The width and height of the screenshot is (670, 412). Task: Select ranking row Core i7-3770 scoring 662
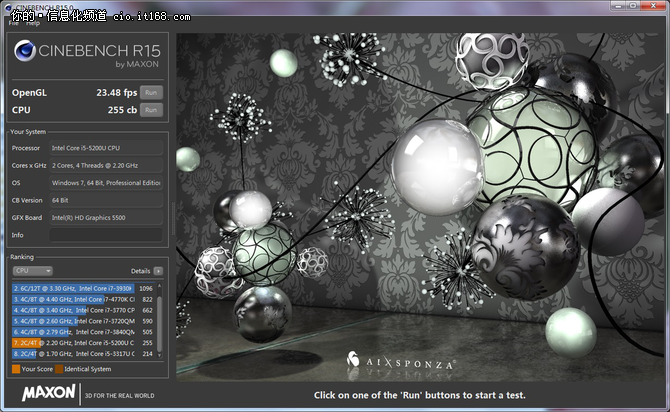83,310
